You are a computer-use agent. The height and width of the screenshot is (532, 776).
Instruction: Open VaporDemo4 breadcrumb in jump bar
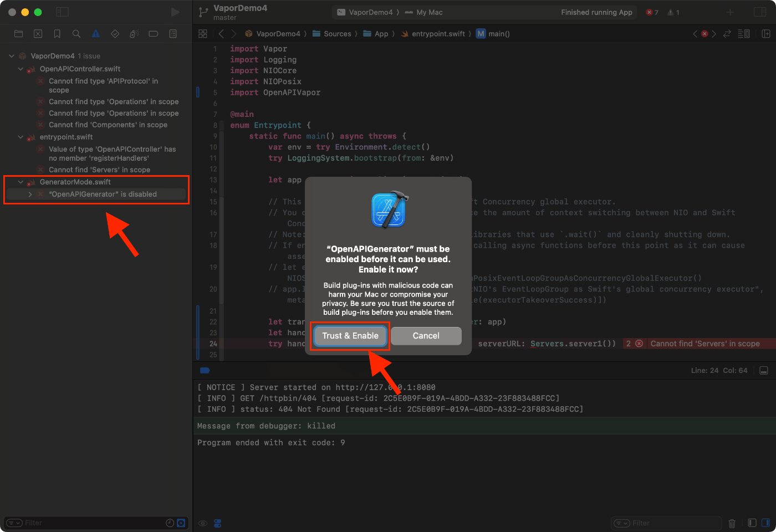click(x=273, y=34)
